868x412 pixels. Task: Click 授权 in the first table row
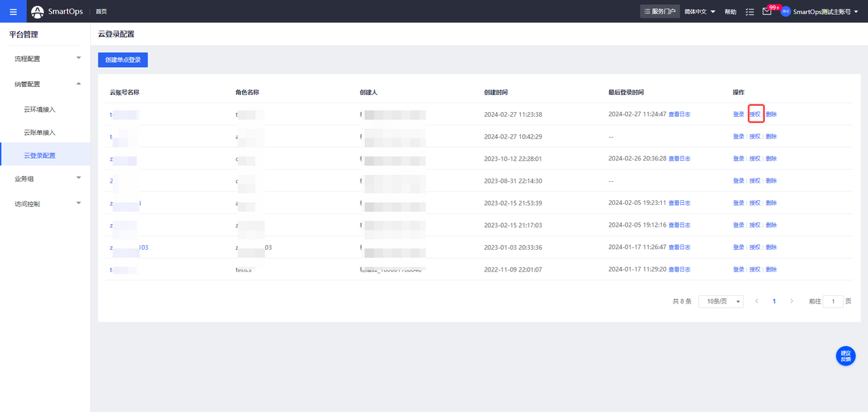pyautogui.click(x=755, y=114)
